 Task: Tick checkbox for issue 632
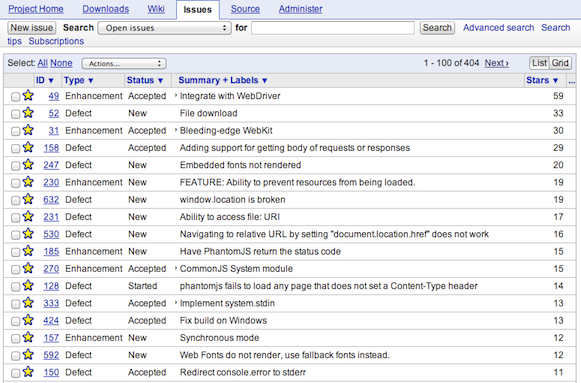pos(15,200)
